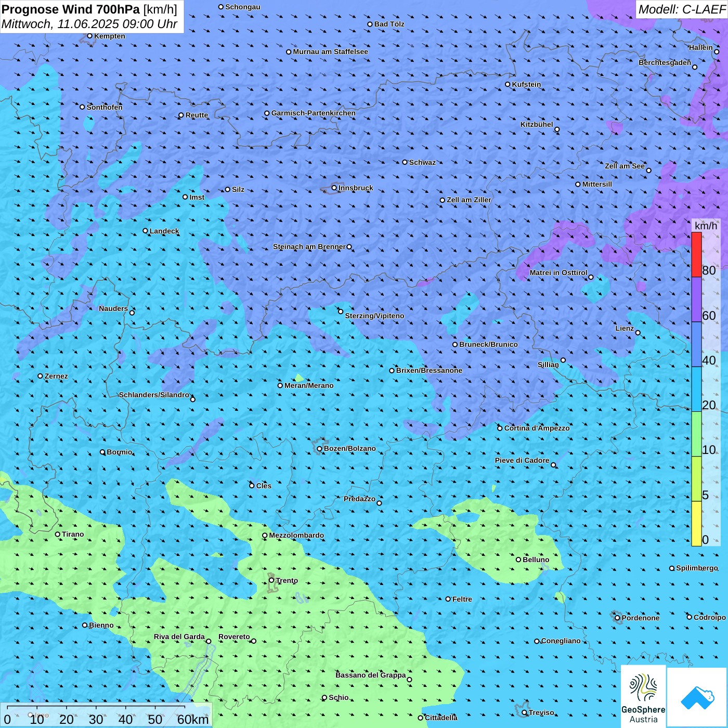
Task: Click the Mezzolombardo map label
Action: pyautogui.click(x=296, y=535)
